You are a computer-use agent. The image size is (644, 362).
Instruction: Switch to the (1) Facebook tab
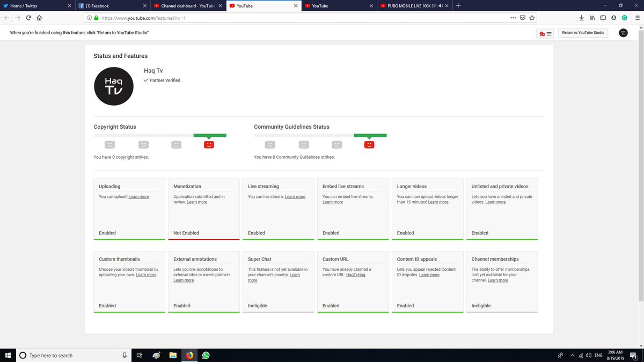click(x=113, y=5)
